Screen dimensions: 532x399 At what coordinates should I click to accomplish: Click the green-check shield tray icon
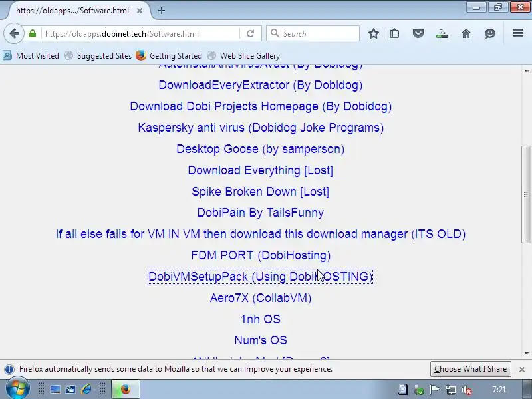(419, 390)
